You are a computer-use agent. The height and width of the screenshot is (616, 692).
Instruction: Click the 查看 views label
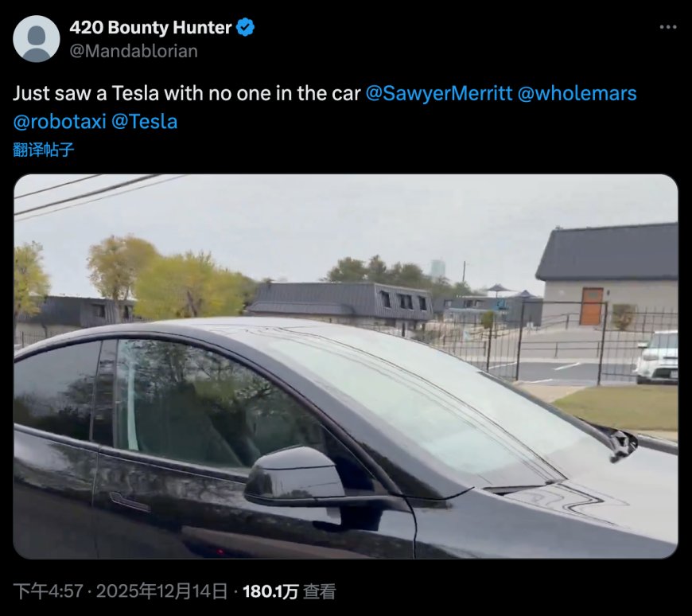[319, 591]
